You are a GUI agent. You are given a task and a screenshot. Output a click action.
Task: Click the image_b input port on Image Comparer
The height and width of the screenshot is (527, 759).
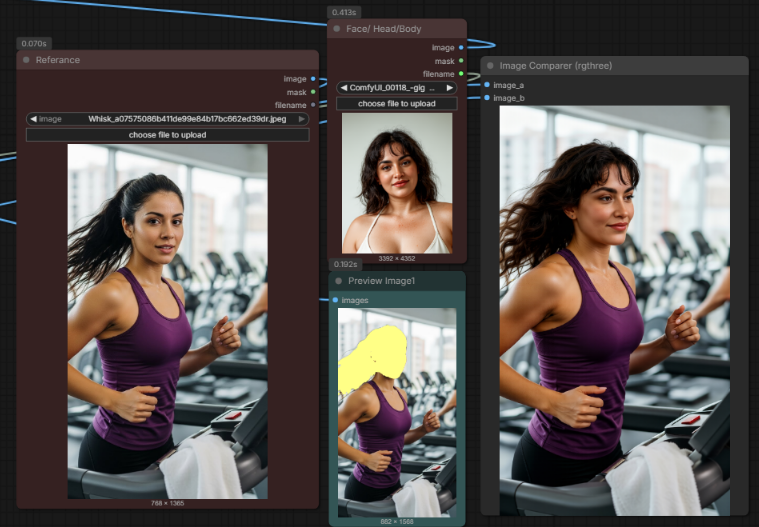(x=487, y=98)
